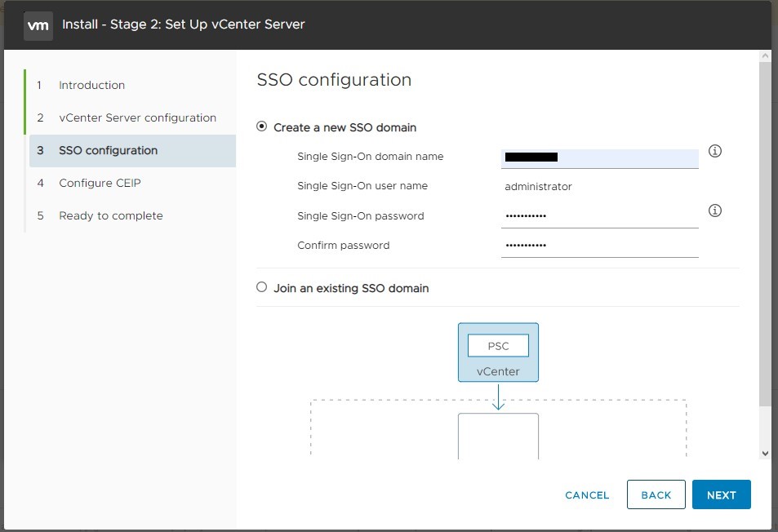The image size is (778, 532).
Task: Open info icon beside Single Sign-On password field
Action: coord(715,211)
